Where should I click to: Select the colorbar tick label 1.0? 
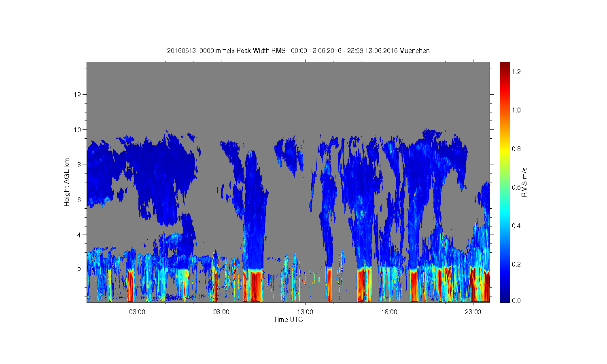click(516, 110)
